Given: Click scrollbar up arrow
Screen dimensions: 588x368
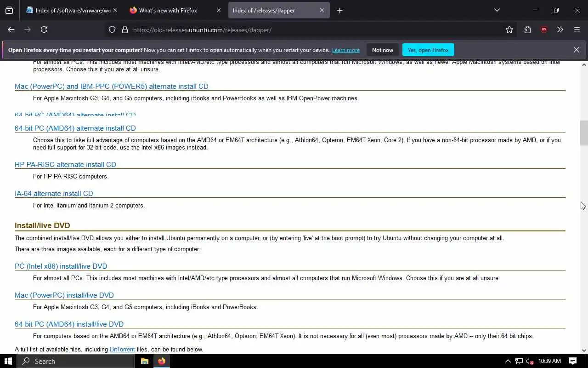Looking at the screenshot, I should click(584, 65).
